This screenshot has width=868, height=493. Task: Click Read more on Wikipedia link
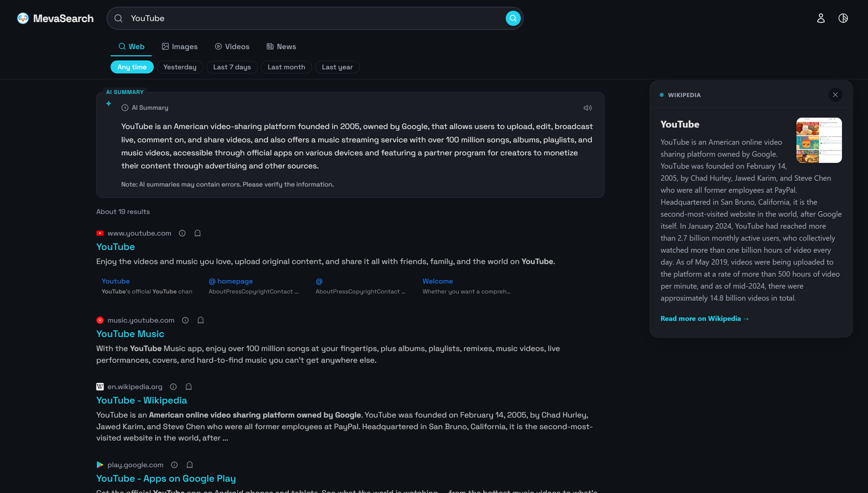pyautogui.click(x=705, y=319)
